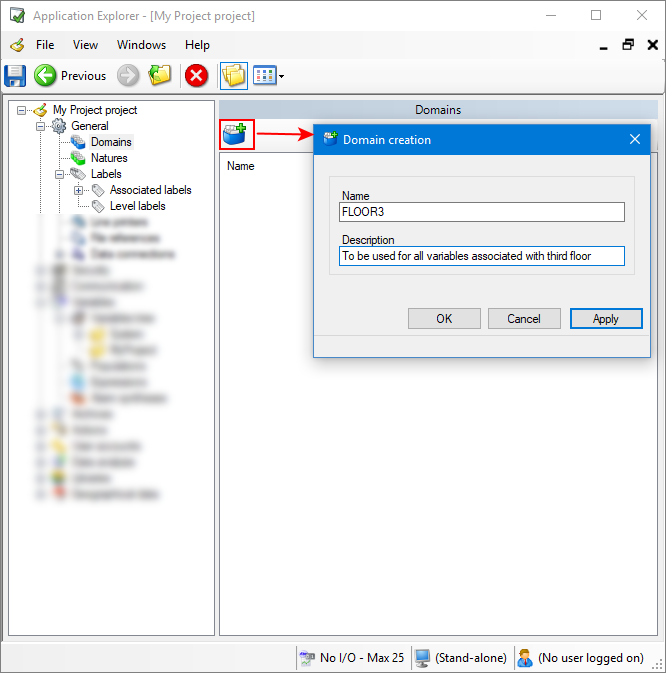Click the Natures green cubes icon
The height and width of the screenshot is (673, 666).
[x=78, y=158]
